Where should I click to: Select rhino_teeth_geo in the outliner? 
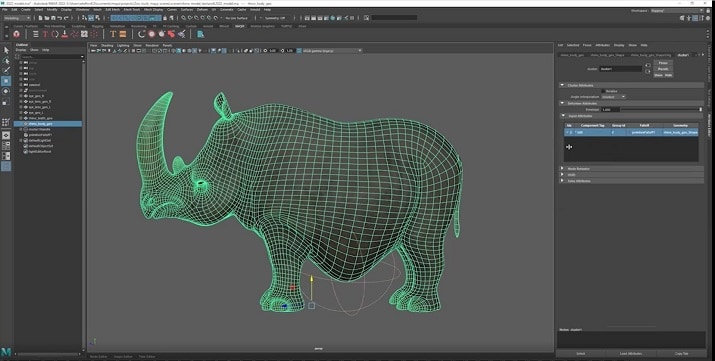coord(40,118)
